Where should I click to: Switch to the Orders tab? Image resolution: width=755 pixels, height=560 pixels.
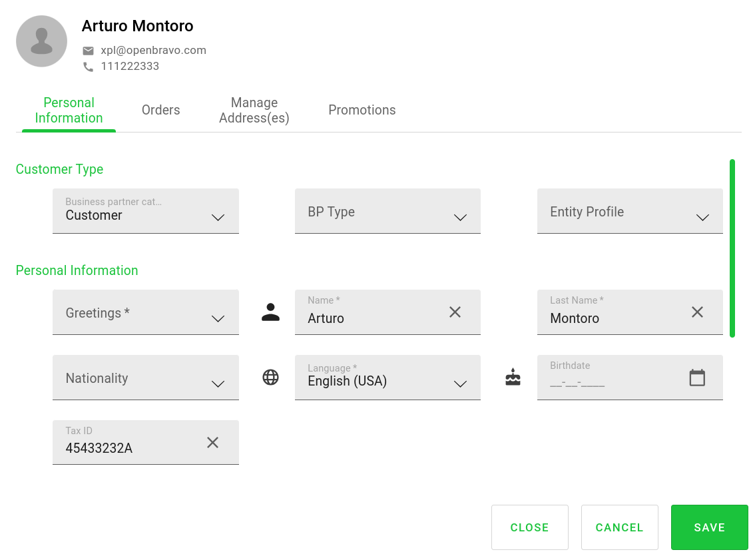coord(160,111)
